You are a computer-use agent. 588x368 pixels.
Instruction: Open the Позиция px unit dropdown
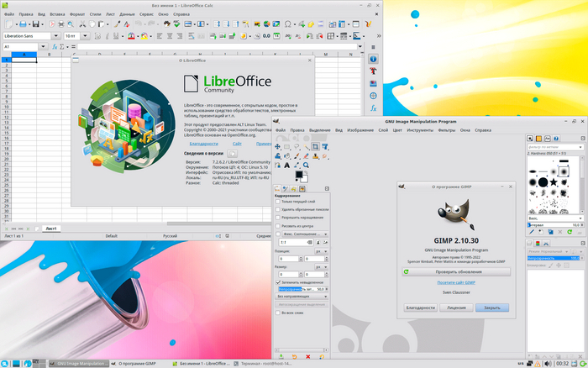click(322, 251)
